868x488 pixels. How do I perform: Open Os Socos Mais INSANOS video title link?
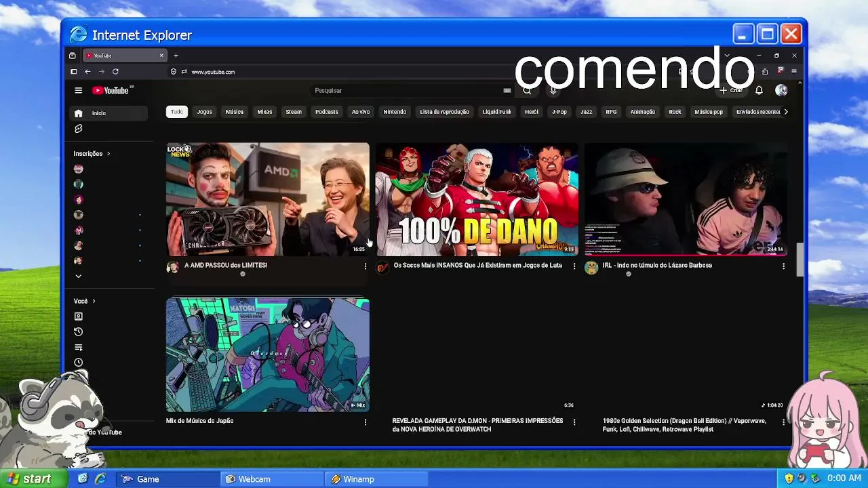[x=478, y=266]
